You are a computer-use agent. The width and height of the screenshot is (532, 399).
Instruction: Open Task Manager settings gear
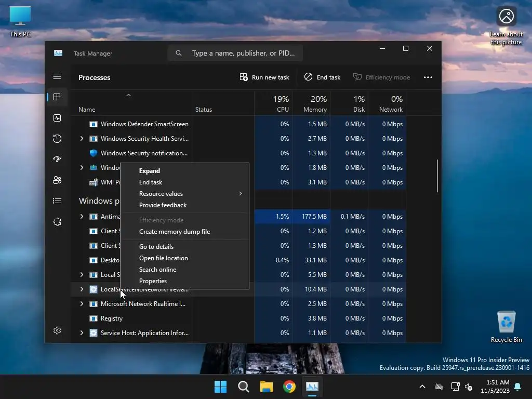[57, 330]
